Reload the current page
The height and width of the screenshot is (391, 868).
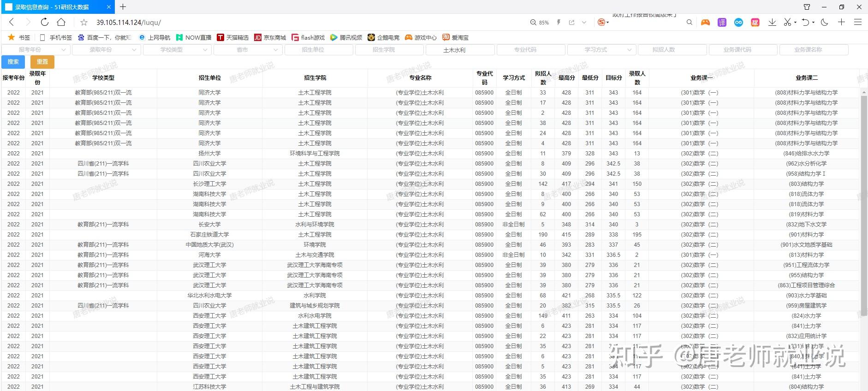44,22
